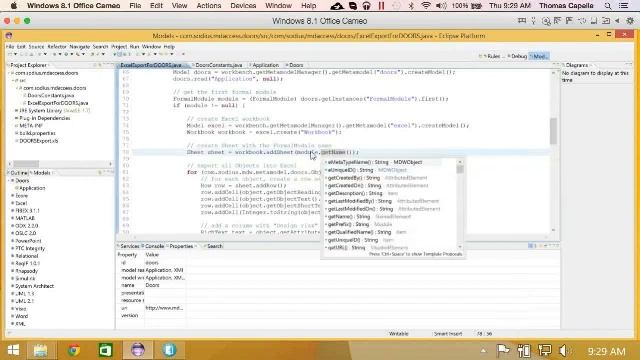The image size is (640, 360).
Task: Click the Wi-Fi icon in the Mac menu bar
Action: click(426, 6)
